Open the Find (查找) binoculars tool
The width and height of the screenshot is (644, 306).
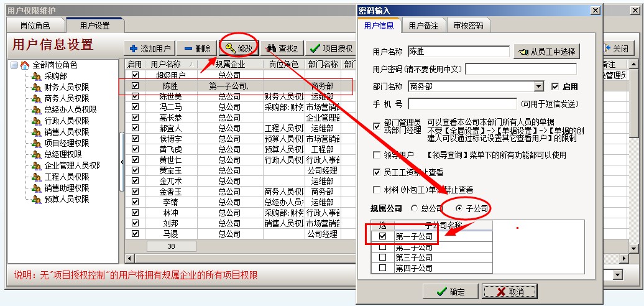[282, 49]
